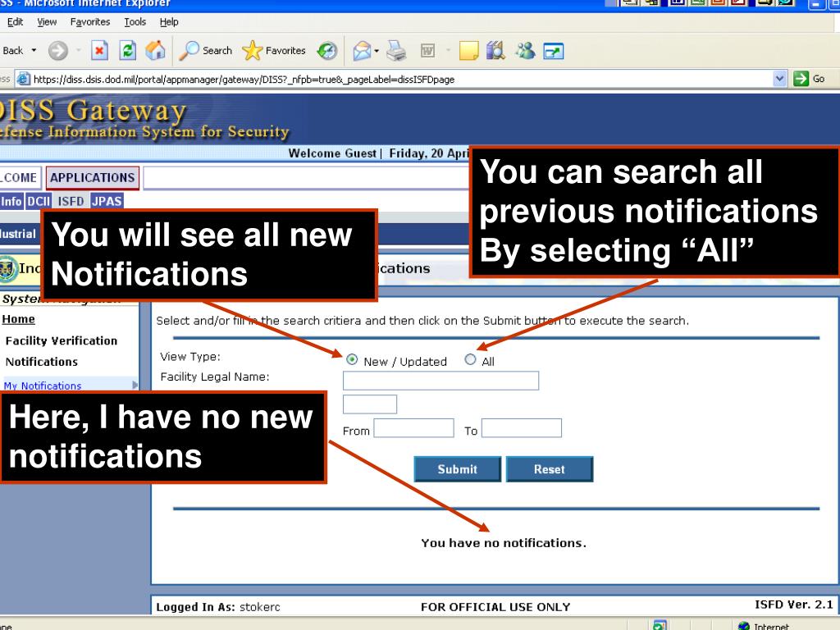Click the 'Welcome Guest' header text
840x630 pixels.
tap(332, 153)
